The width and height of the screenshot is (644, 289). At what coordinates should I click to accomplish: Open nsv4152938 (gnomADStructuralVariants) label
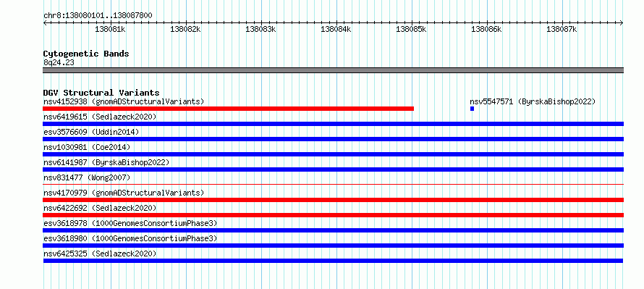pos(124,101)
